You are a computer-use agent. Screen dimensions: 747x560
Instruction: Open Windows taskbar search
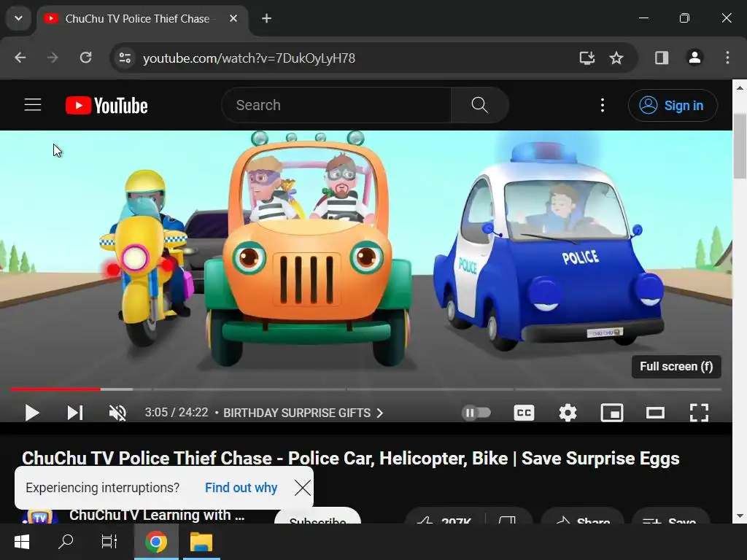pos(65,542)
